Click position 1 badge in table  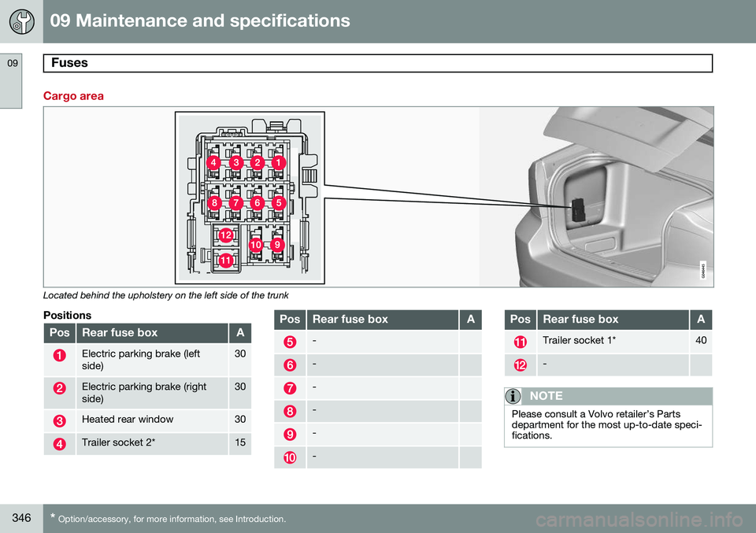(x=60, y=356)
